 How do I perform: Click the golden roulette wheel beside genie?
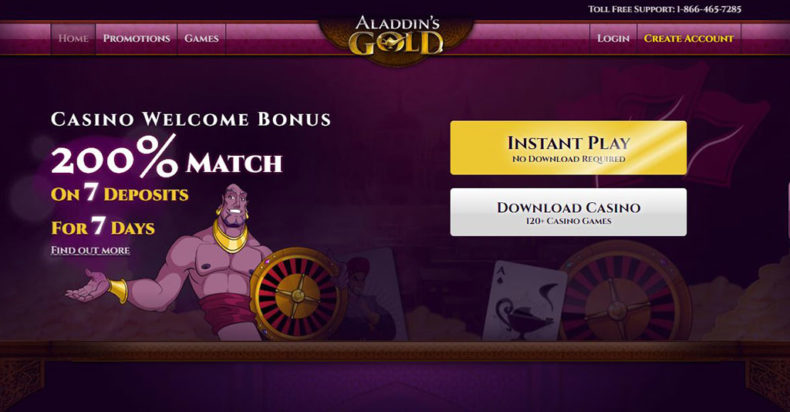point(297,295)
